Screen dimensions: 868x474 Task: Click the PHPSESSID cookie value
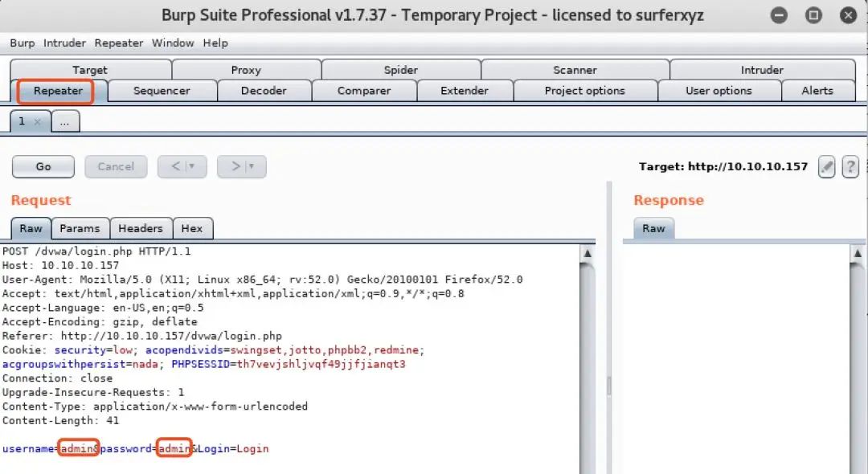pos(321,364)
